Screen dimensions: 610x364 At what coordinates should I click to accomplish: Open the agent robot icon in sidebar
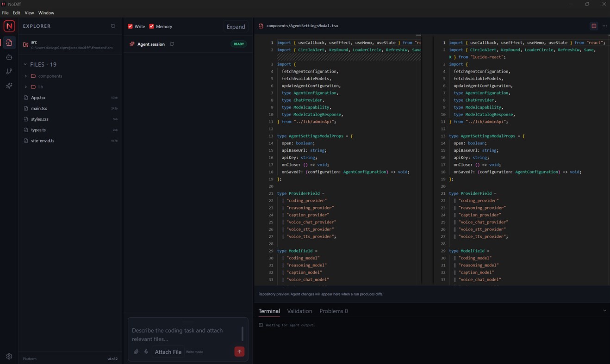[9, 57]
